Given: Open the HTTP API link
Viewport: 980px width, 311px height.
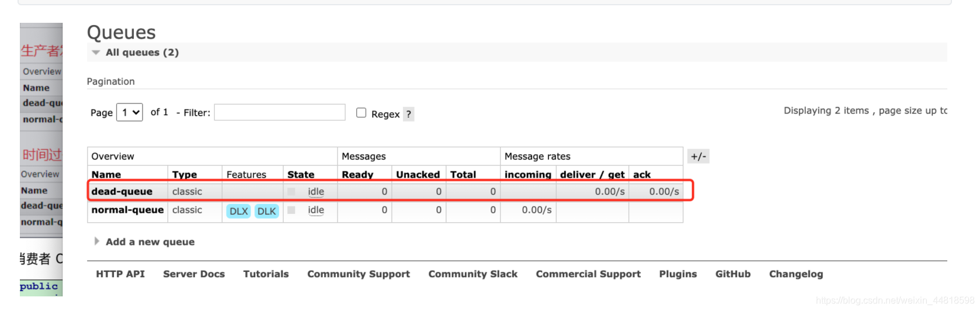Looking at the screenshot, I should 120,274.
